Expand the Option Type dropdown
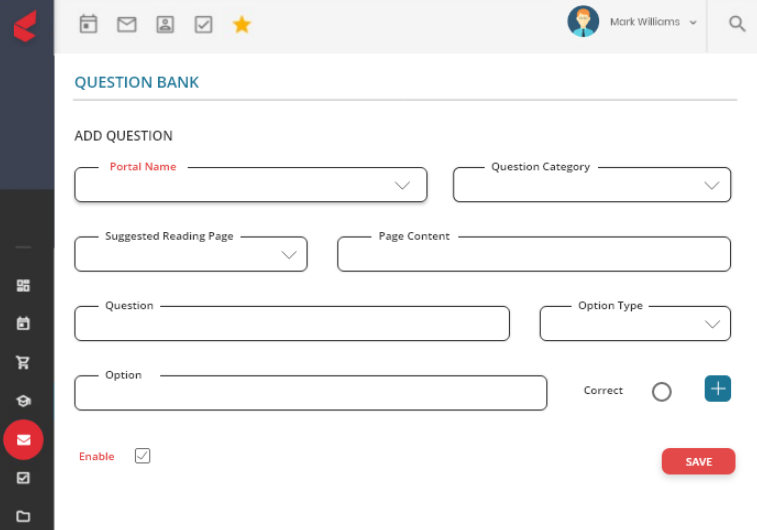The image size is (757, 530). click(635, 323)
